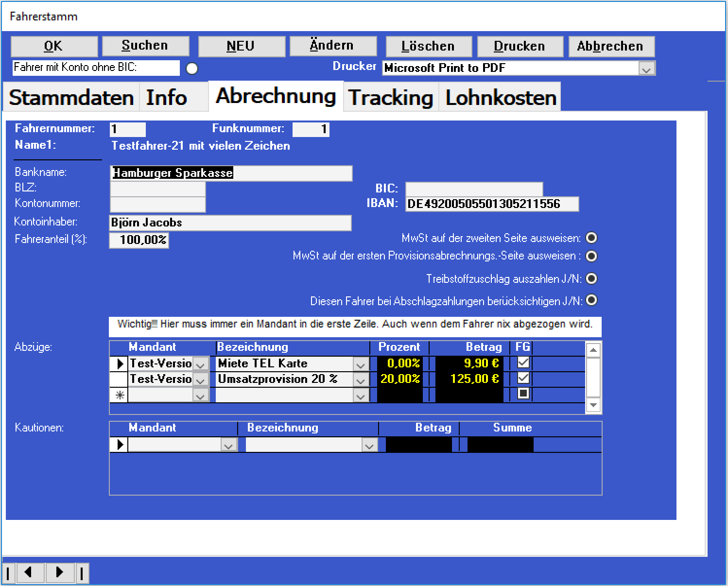Click the Abzüge vertical scrollbar track
Image resolution: width=728 pixels, height=586 pixels.
(x=593, y=379)
